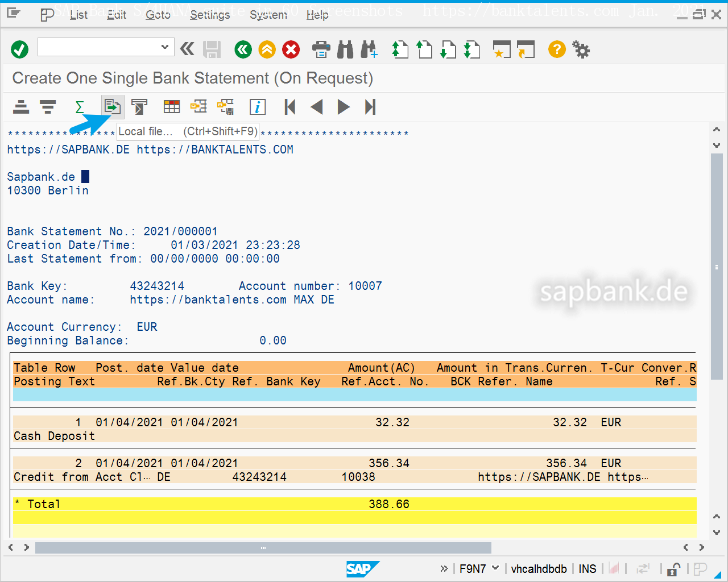Select the Cash Deposit posting text

(55, 436)
